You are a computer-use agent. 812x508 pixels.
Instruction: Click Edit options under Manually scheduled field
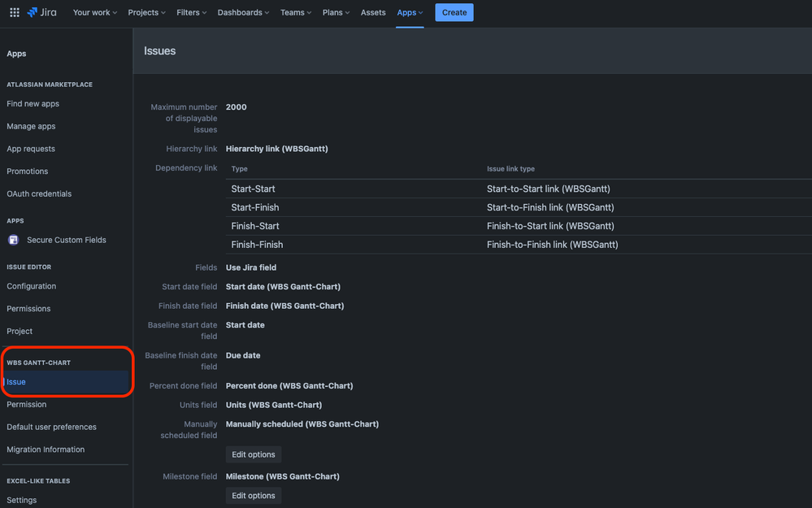254,454
